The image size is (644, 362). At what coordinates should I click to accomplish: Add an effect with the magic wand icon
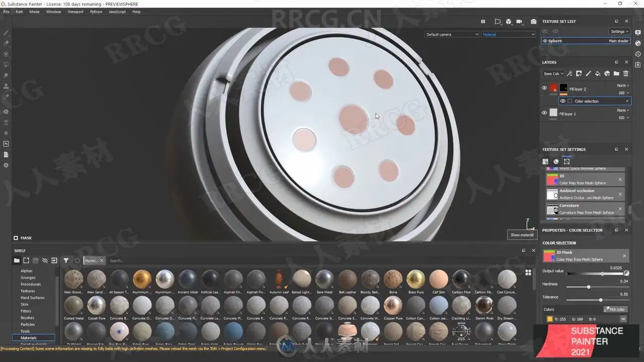coord(570,73)
